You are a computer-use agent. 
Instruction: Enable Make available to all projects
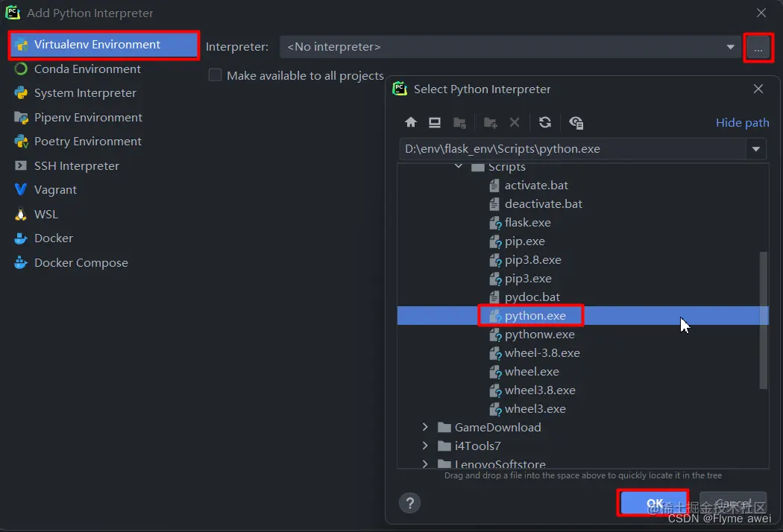tap(216, 75)
